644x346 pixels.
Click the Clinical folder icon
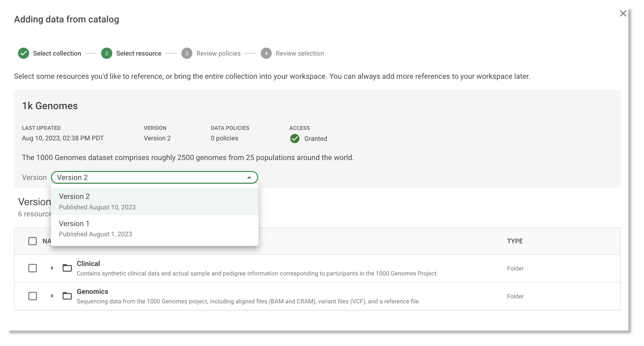coord(67,268)
